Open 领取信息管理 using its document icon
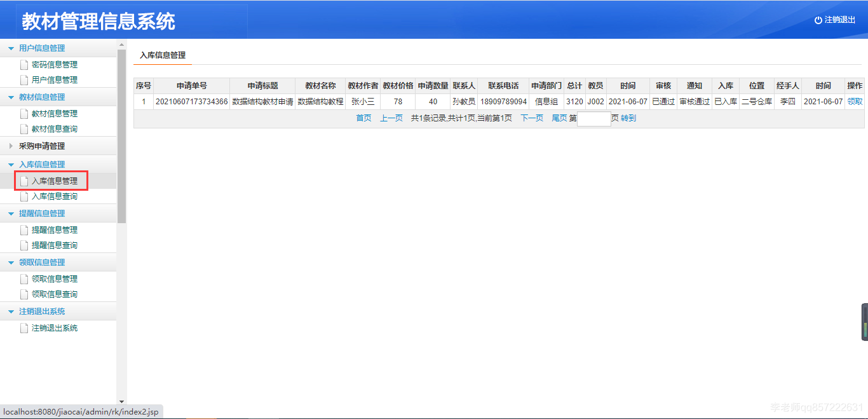Image resolution: width=868 pixels, height=419 pixels. point(24,278)
